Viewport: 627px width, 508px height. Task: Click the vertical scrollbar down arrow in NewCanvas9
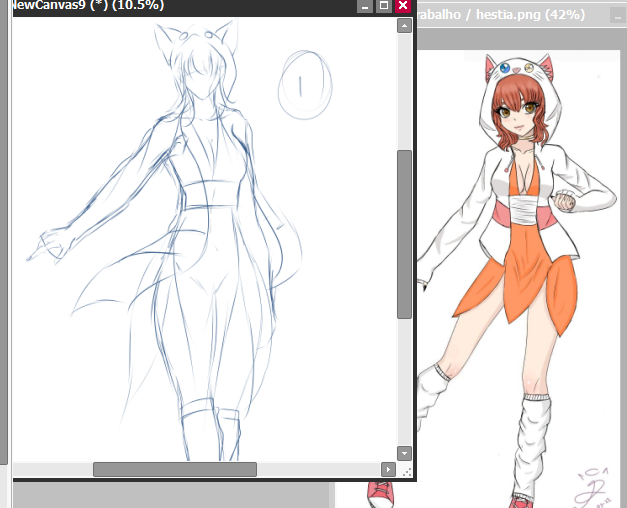tap(404, 453)
